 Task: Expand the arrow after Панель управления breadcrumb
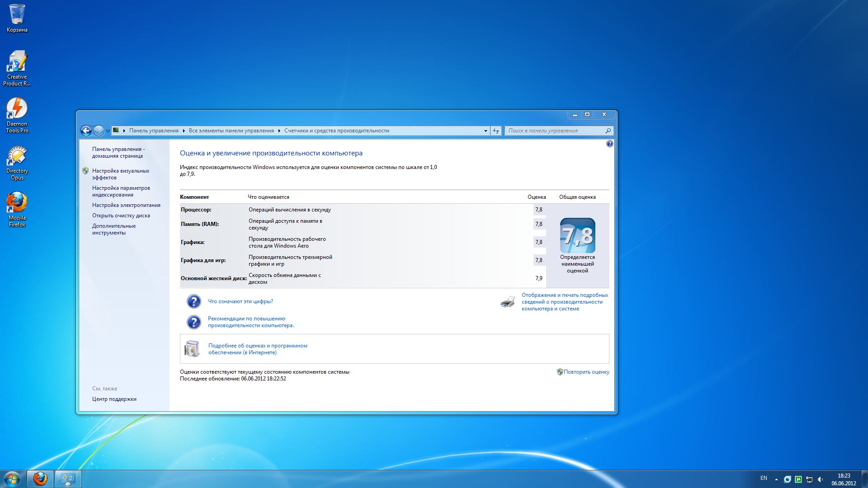184,131
